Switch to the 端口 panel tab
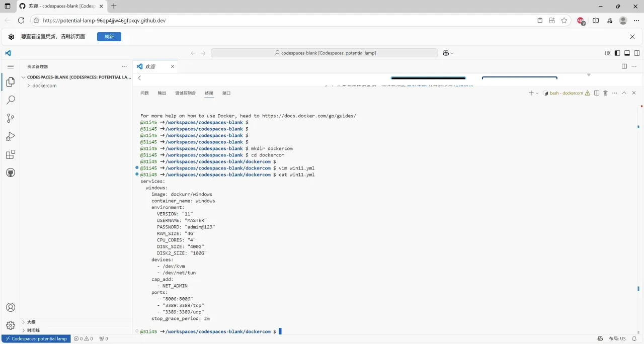This screenshot has width=644, height=344. click(226, 93)
